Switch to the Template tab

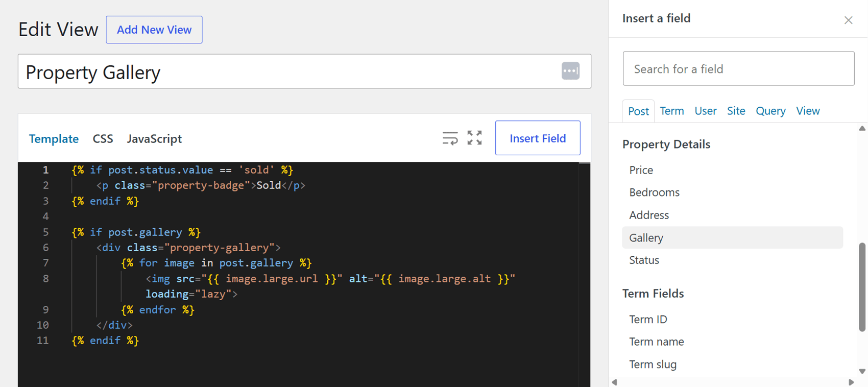pos(54,139)
